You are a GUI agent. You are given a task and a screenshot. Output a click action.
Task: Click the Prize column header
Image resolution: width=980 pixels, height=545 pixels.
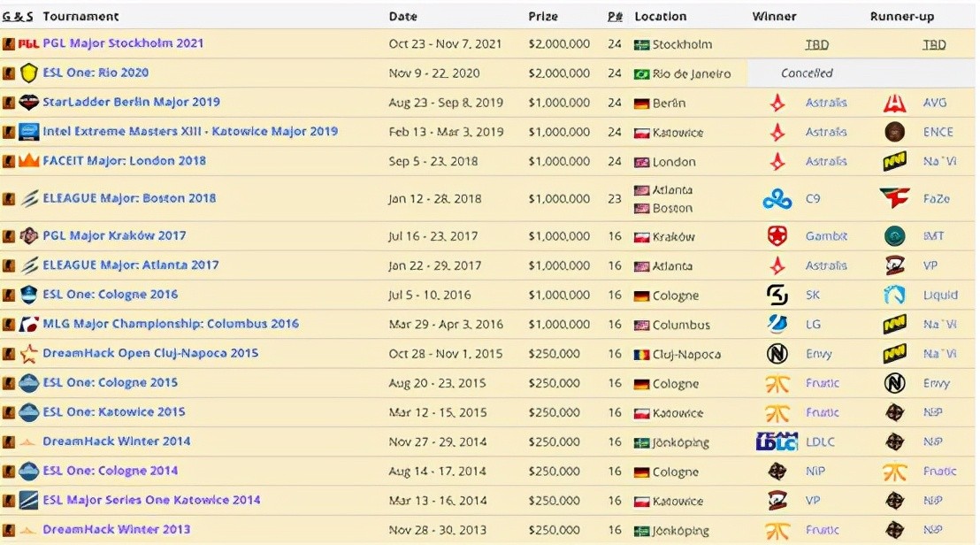coord(543,16)
